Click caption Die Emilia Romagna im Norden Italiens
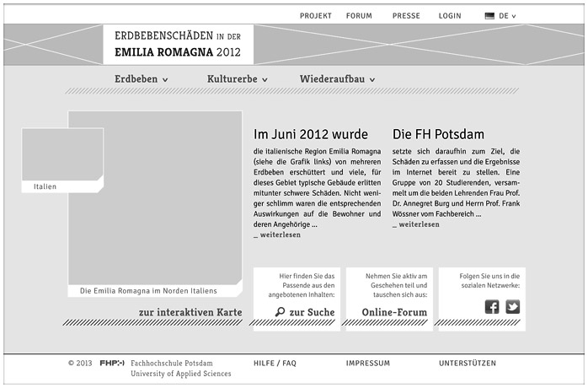Viewport: 588px width, 388px height. 148,291
